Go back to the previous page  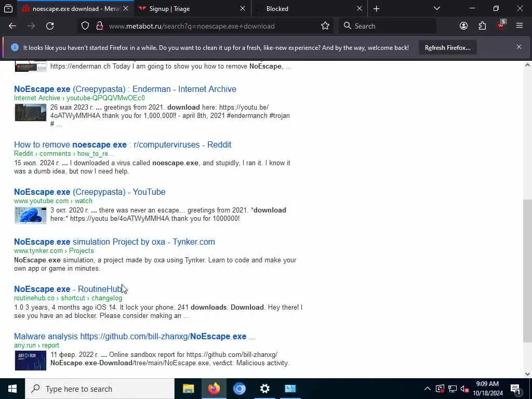(x=12, y=26)
